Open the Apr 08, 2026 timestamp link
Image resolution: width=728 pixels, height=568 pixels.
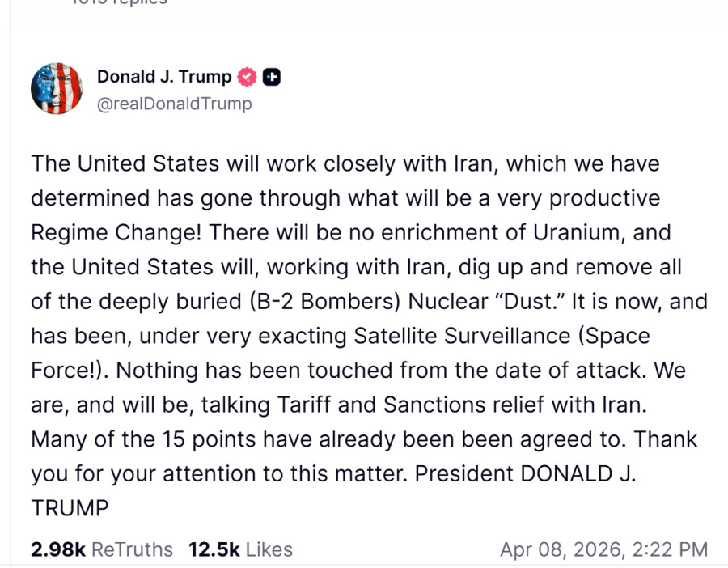(x=603, y=549)
